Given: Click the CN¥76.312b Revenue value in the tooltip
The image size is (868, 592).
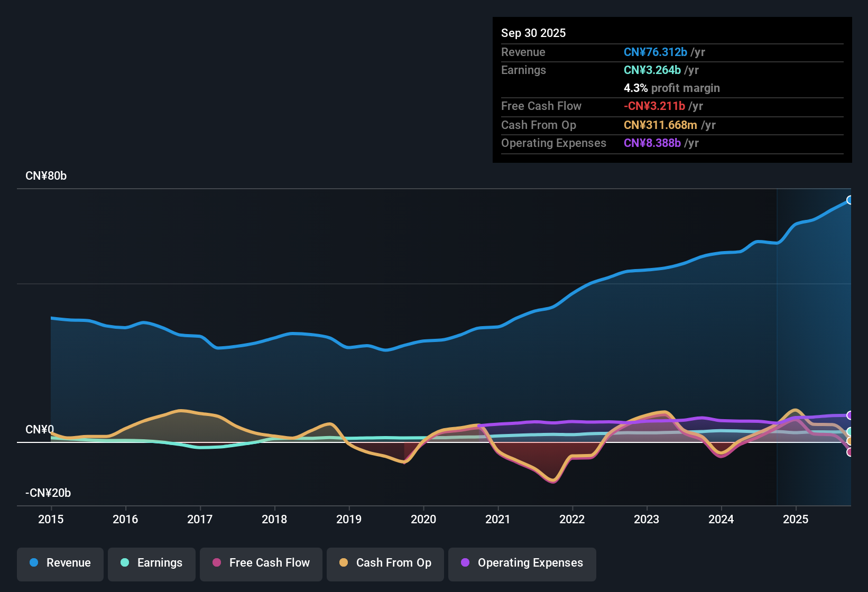Looking at the screenshot, I should 655,52.
